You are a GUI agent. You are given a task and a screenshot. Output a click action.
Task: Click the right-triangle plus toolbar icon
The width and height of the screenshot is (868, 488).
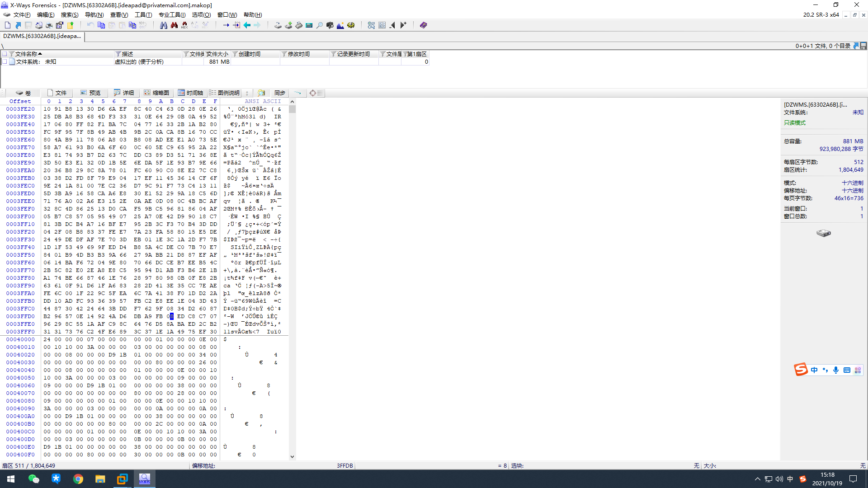403,25
